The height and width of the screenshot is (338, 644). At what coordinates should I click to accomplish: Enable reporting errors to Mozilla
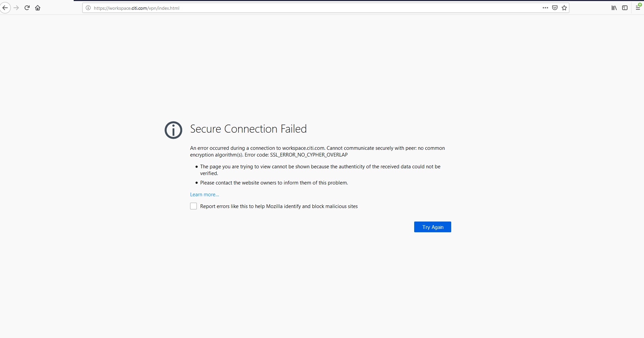tap(193, 206)
